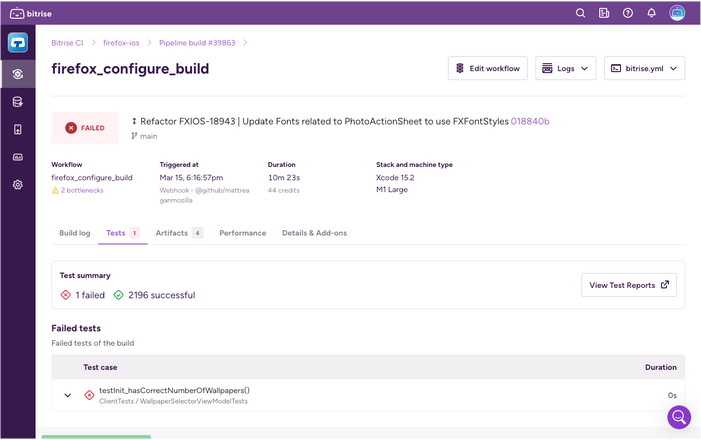
Task: Click the 'Mar 15, 6:16:57pm' trigger time
Action: 191,178
